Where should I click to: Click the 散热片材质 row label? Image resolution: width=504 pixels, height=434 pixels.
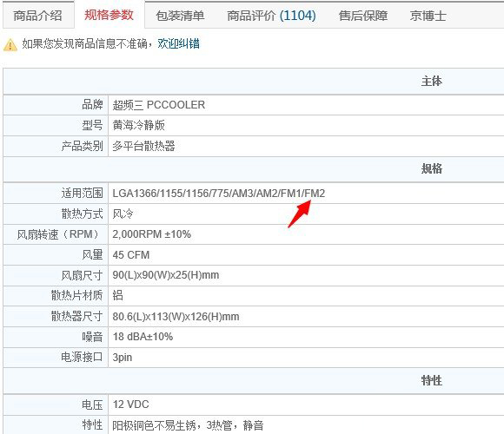(77, 295)
